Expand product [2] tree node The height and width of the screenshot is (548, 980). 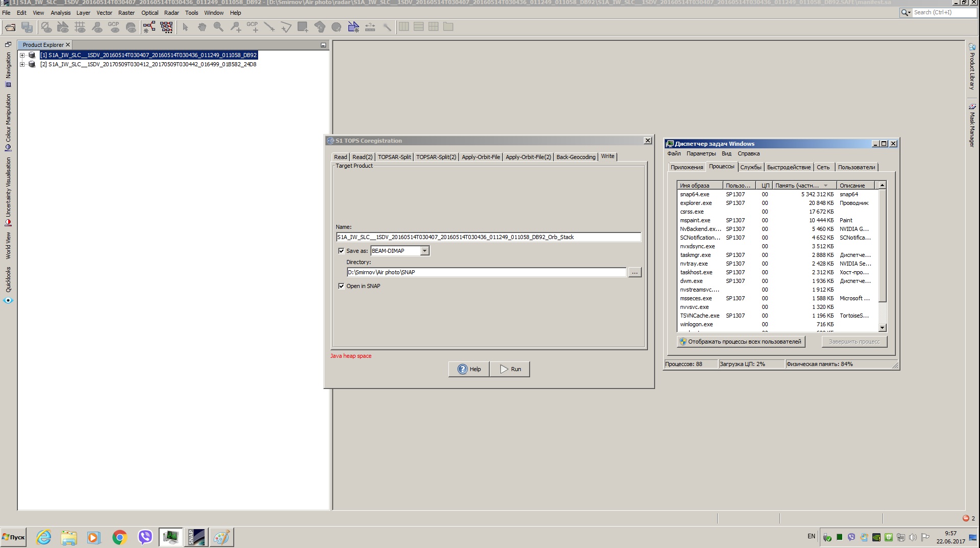(x=22, y=64)
